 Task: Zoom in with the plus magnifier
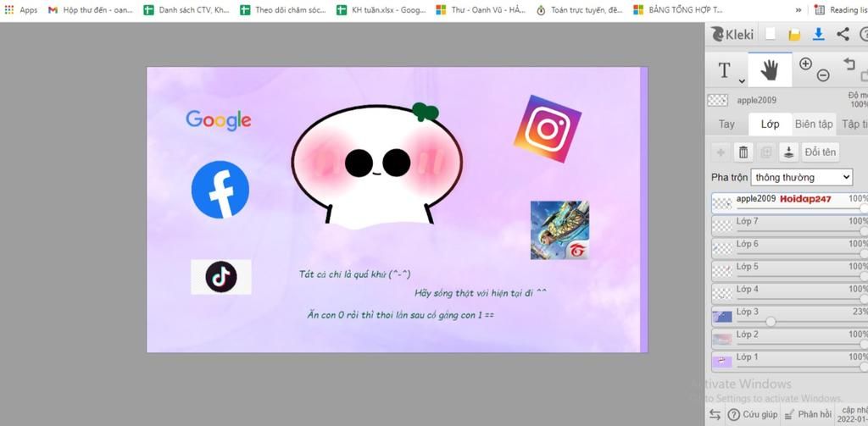click(x=805, y=64)
